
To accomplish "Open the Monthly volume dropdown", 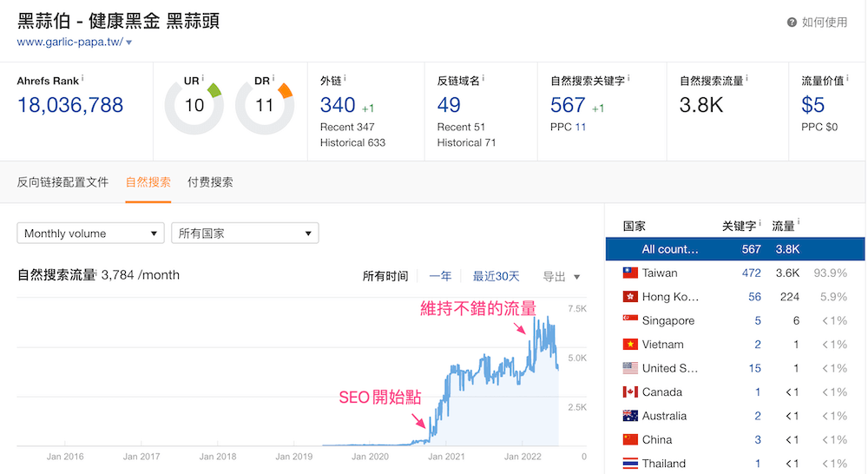I will click(x=91, y=234).
